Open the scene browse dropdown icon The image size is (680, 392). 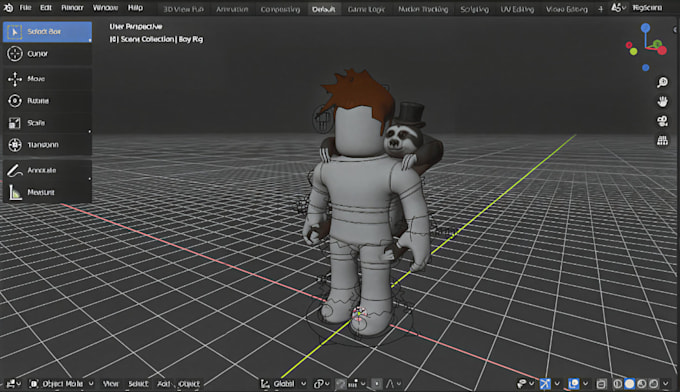pyautogui.click(x=618, y=8)
